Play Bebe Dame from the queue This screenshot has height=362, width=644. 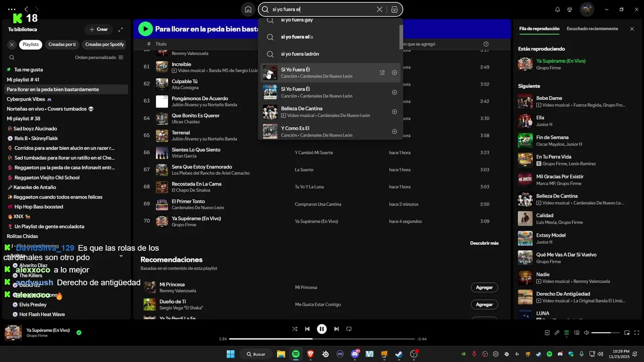[525, 101]
